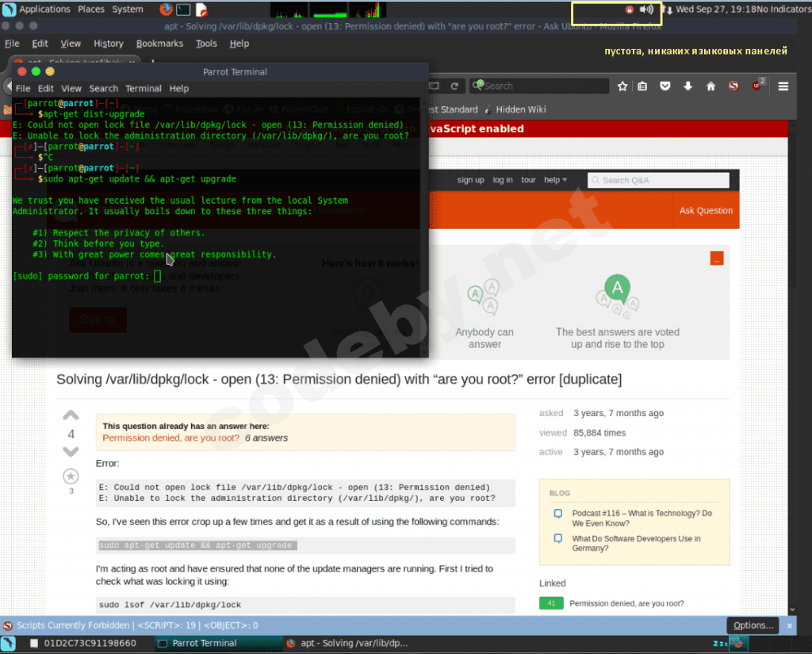The height and width of the screenshot is (654, 812).
Task: Dismiss the orange banner minimize icon
Action: pos(717,258)
